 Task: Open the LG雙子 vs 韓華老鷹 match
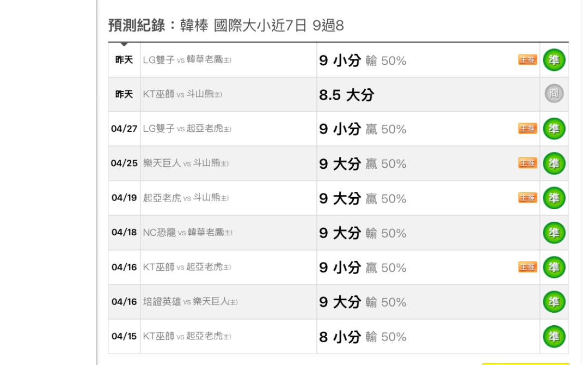coord(187,60)
